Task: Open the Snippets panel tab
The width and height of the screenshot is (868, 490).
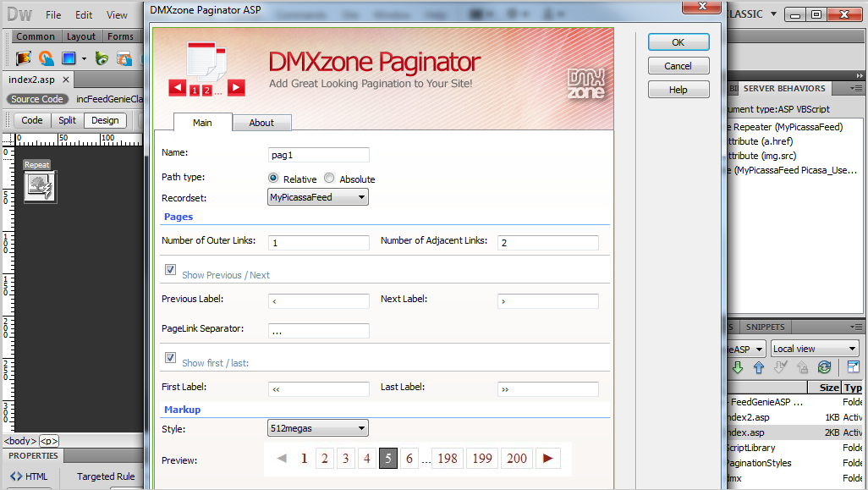Action: point(765,327)
